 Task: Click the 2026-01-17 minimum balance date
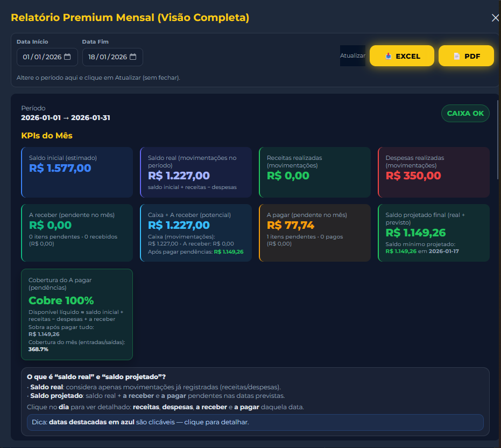pos(444,251)
